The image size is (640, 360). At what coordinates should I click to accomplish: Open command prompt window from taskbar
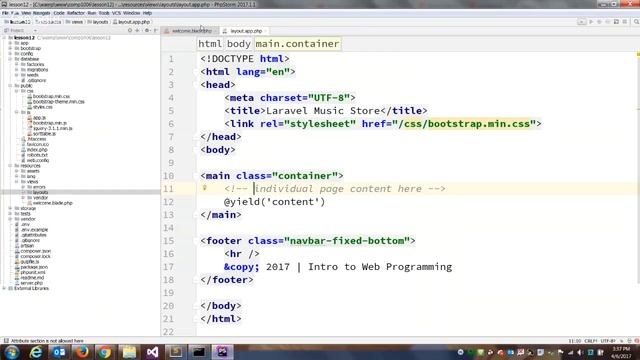pyautogui.click(x=199, y=352)
